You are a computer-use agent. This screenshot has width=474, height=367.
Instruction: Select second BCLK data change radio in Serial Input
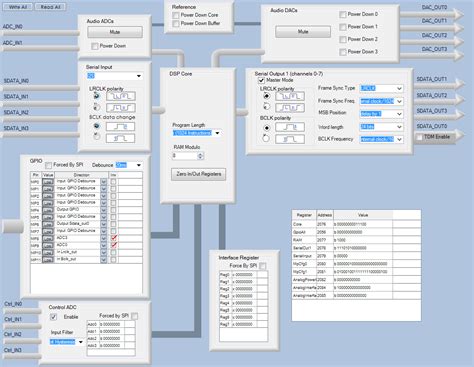pos(96,136)
